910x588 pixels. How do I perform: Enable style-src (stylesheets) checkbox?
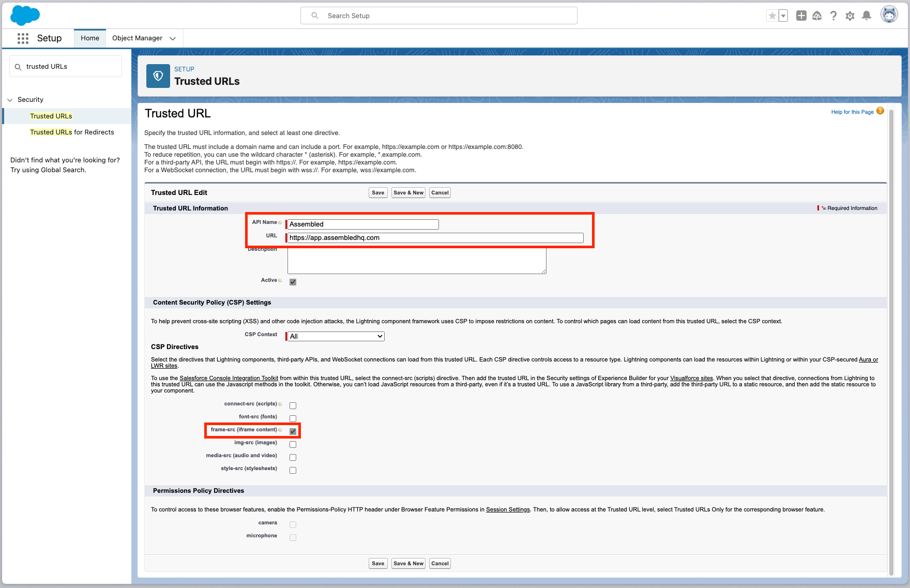pyautogui.click(x=293, y=470)
